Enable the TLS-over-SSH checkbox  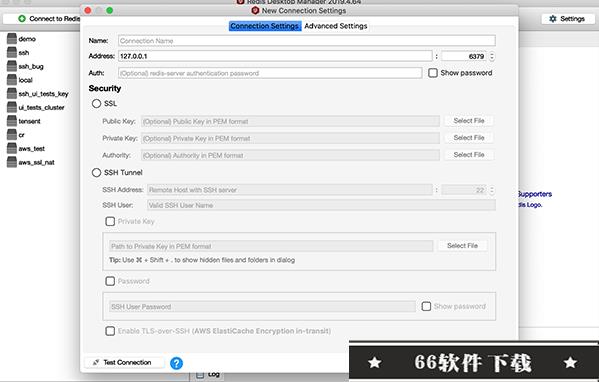click(110, 331)
